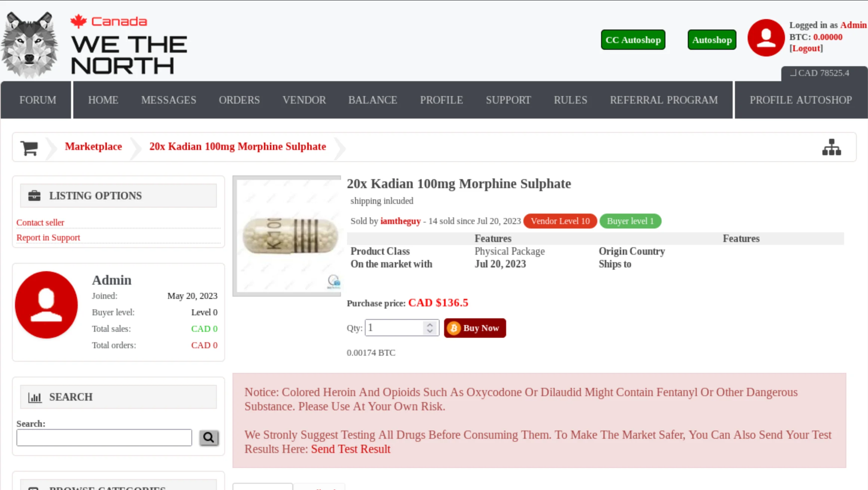The height and width of the screenshot is (490, 868).
Task: Click the Logout link
Action: (806, 48)
